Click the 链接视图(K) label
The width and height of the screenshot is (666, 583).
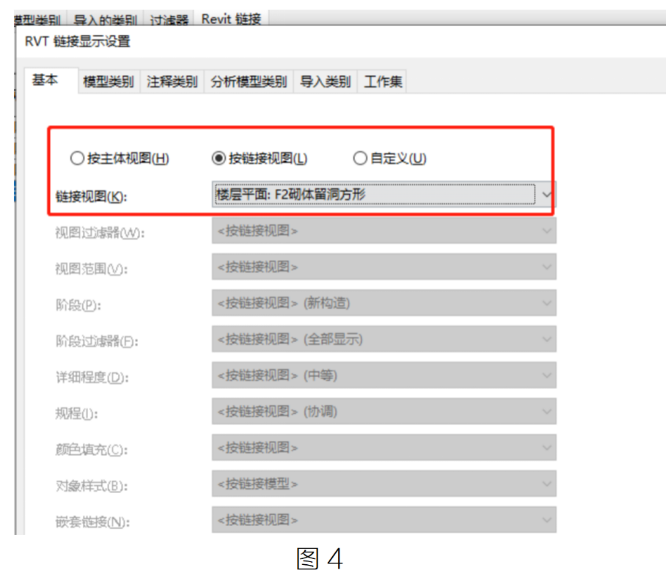(91, 197)
